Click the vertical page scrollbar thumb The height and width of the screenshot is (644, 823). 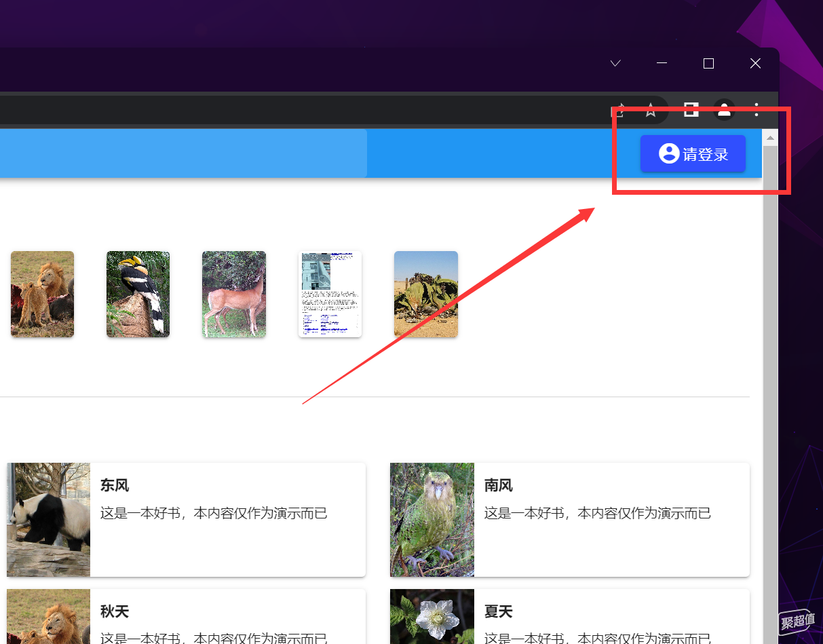[770, 394]
